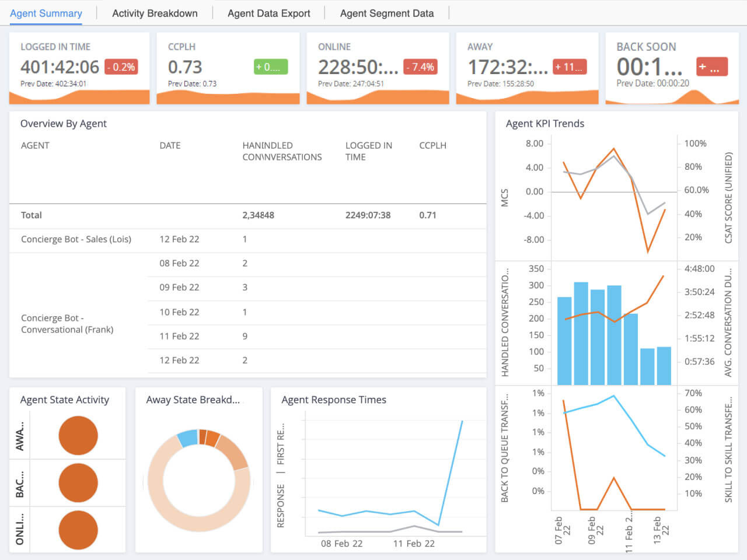Image resolution: width=747 pixels, height=560 pixels.
Task: Click the blue segment of Away donut chart
Action: click(187, 438)
